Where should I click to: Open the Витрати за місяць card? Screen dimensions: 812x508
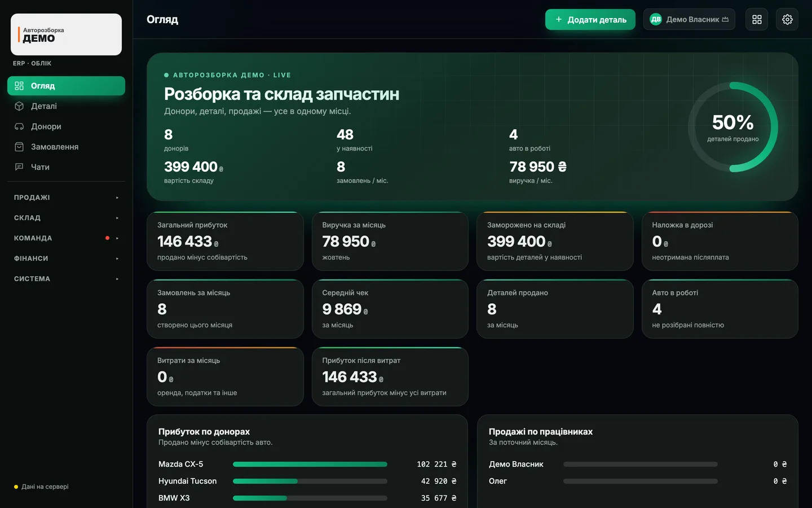click(225, 376)
